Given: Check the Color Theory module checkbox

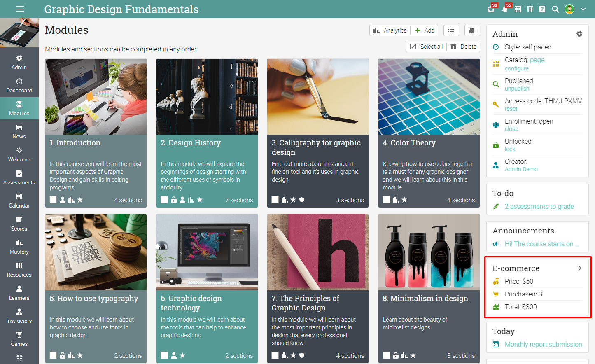Looking at the screenshot, I should point(386,200).
